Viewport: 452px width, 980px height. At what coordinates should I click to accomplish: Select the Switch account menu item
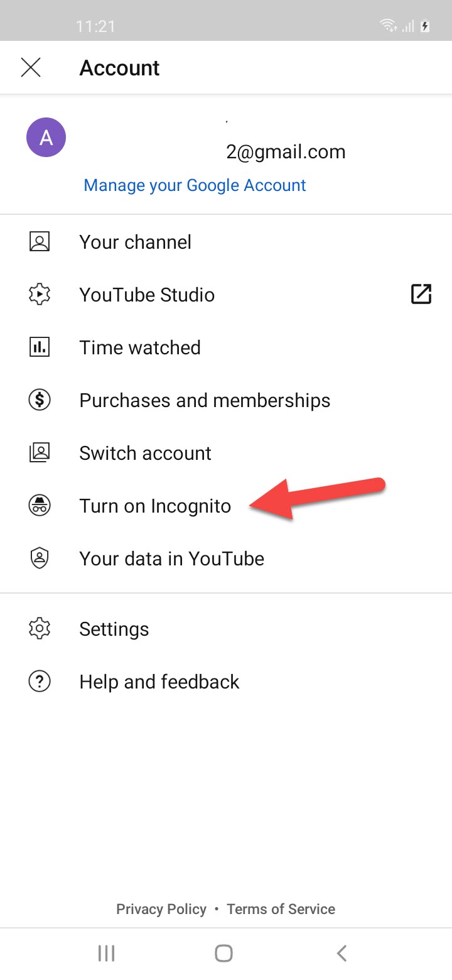[x=145, y=453]
